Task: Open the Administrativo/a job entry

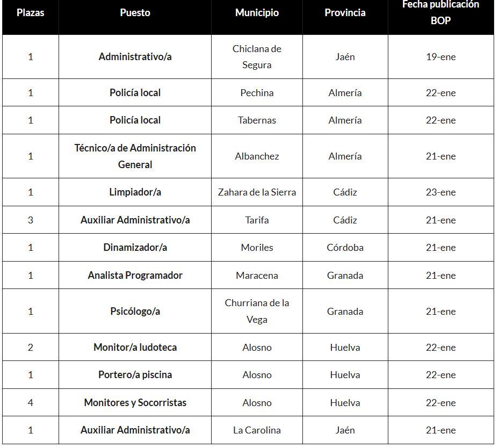Action: pyautogui.click(x=135, y=56)
